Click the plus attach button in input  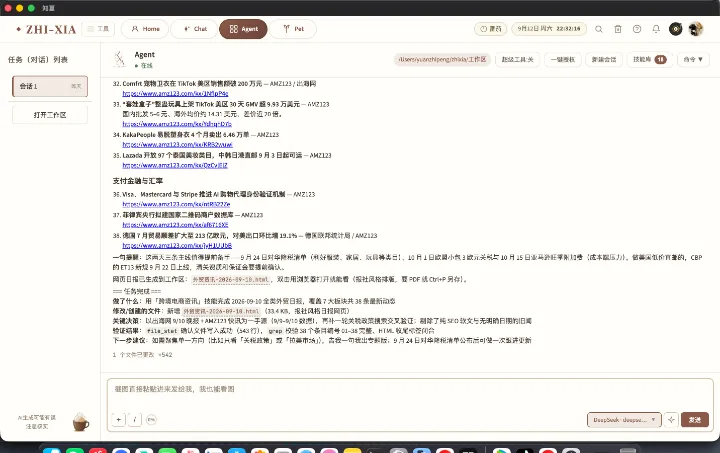click(118, 419)
